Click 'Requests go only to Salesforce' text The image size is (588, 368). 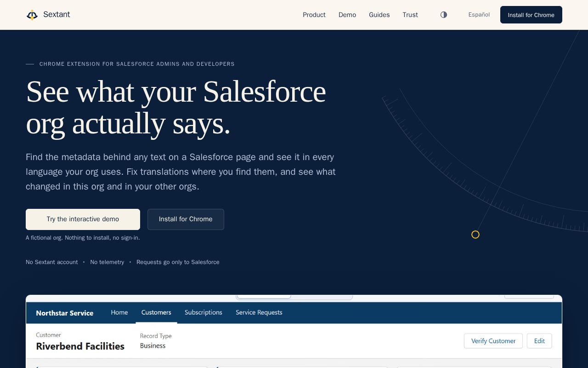pos(178,262)
